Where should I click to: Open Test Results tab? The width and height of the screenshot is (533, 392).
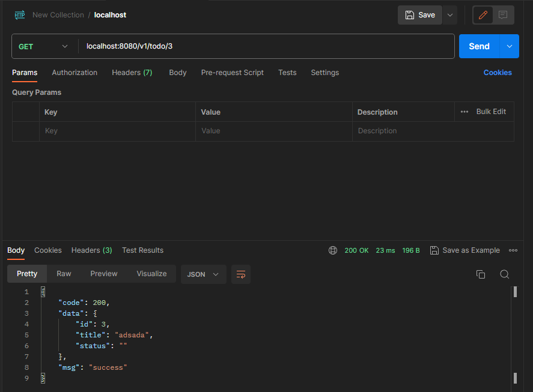pos(143,250)
